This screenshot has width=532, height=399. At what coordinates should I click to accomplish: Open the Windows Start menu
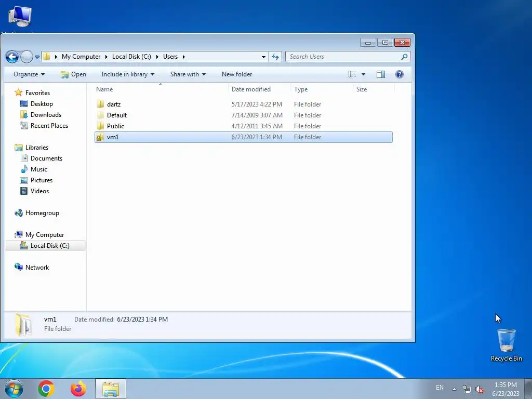[x=14, y=389]
